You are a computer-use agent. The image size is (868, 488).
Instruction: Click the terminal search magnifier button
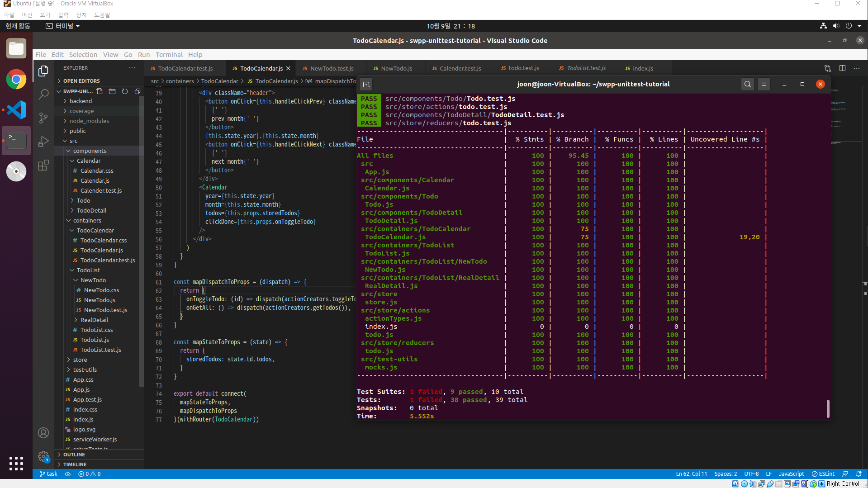point(747,84)
